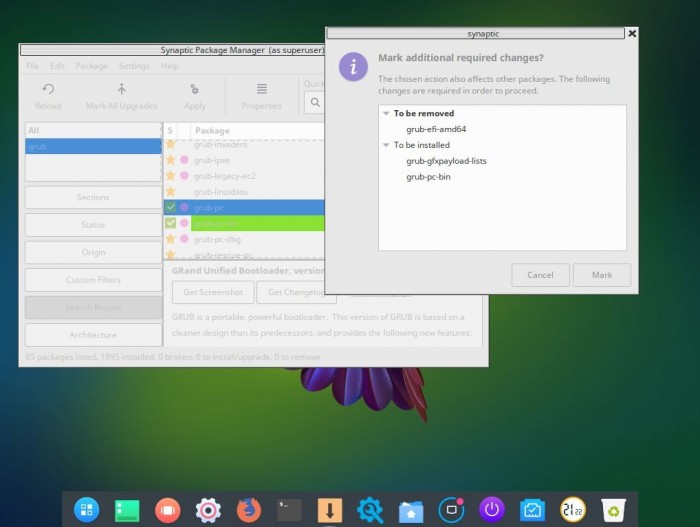Open the Package menu in Synaptic
The height and width of the screenshot is (527, 700).
[92, 66]
